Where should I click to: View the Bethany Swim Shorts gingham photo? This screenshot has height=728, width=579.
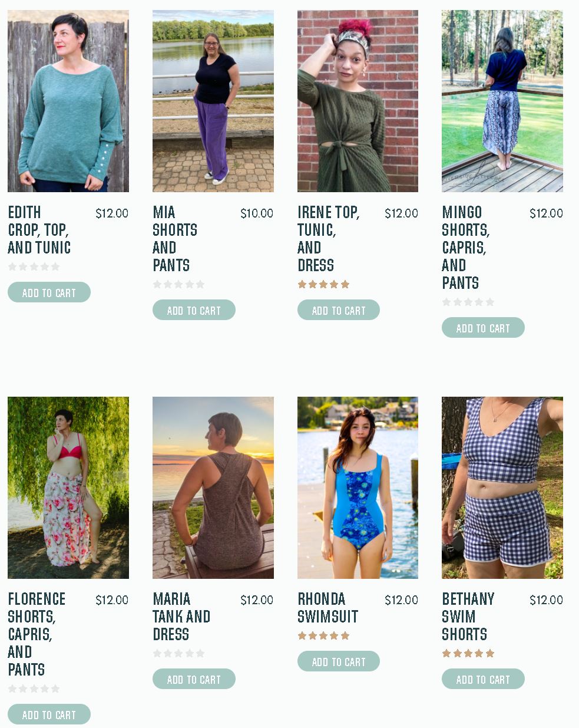502,487
